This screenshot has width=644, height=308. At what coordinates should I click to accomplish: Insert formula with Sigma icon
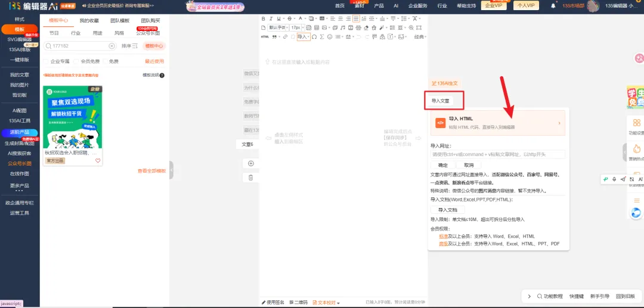[322, 37]
